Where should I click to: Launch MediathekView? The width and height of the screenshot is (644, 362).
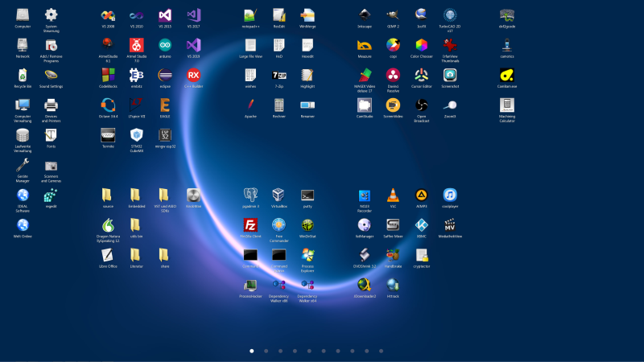[450, 225]
